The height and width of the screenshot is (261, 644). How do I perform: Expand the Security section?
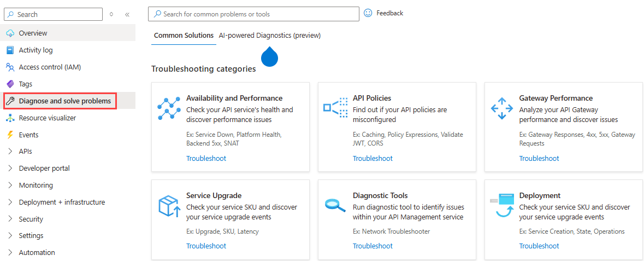click(x=10, y=219)
